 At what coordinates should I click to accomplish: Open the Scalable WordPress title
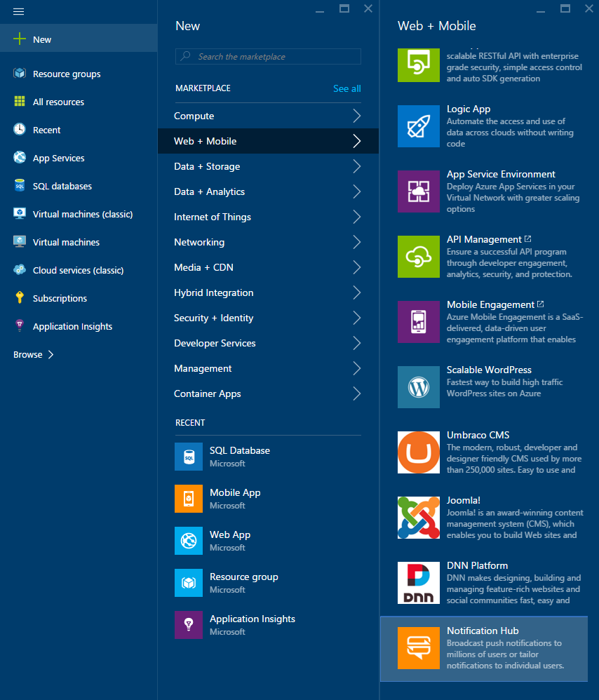pos(489,370)
